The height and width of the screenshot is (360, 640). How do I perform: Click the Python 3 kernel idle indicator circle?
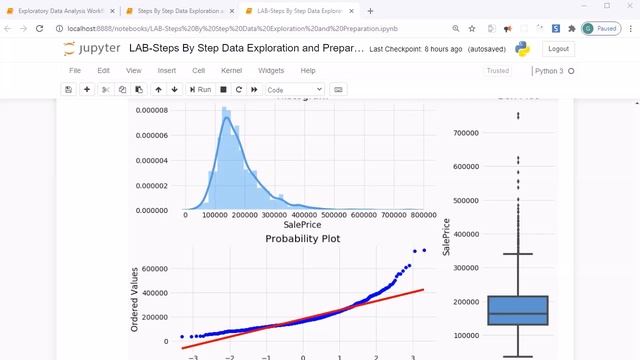point(571,71)
